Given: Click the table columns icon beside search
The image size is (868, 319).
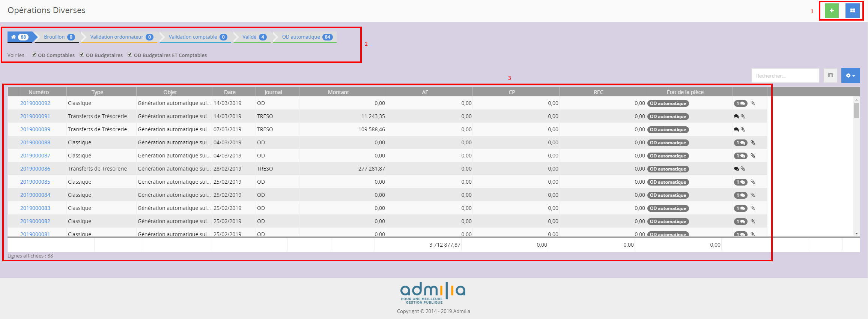Looking at the screenshot, I should coord(830,75).
